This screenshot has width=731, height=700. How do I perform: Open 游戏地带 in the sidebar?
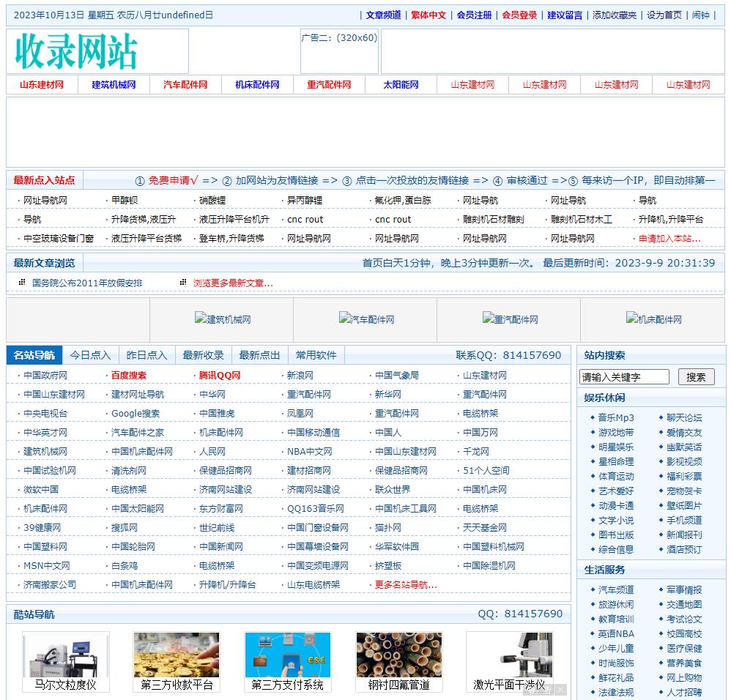[616, 433]
